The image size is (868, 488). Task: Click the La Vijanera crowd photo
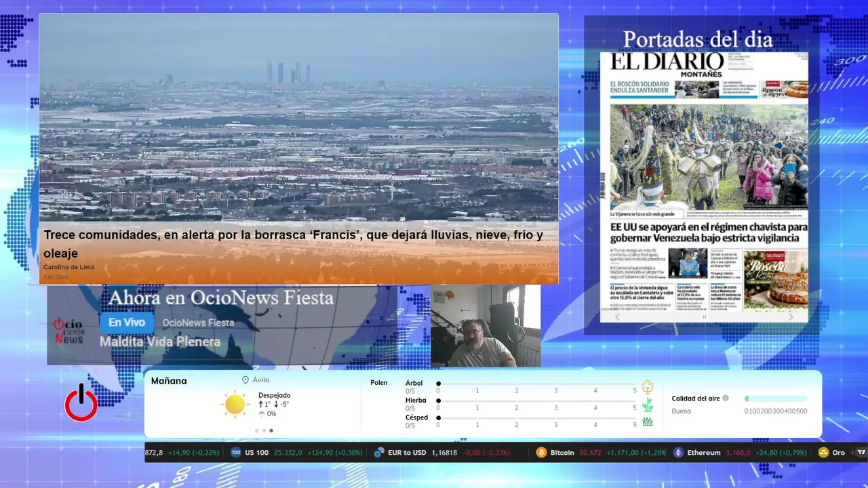(709, 157)
